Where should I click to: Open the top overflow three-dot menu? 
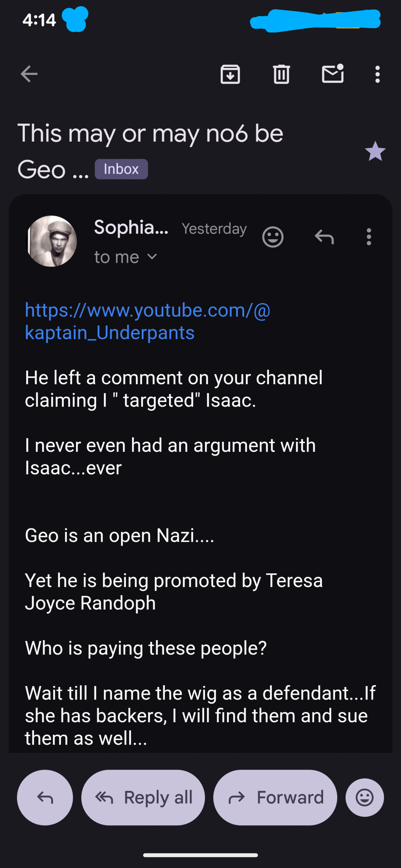377,74
